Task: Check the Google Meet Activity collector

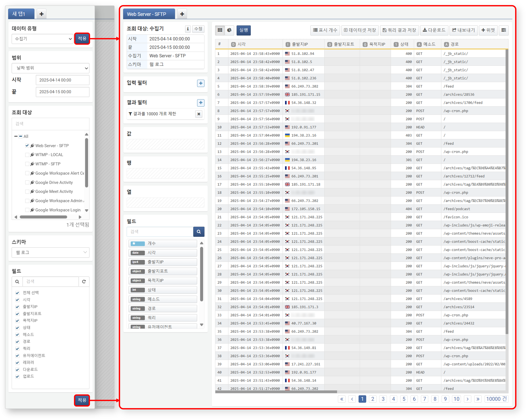Action: click(27, 191)
